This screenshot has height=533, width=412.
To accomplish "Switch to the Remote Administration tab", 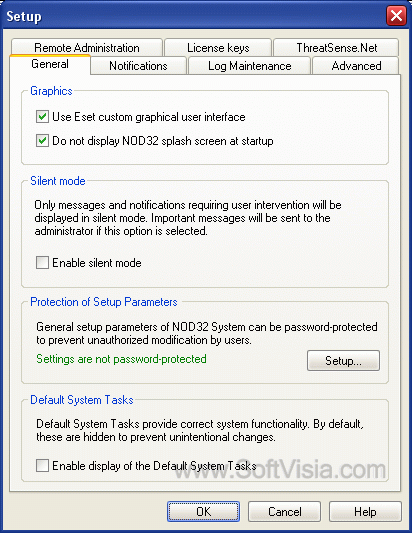I will 87,48.
